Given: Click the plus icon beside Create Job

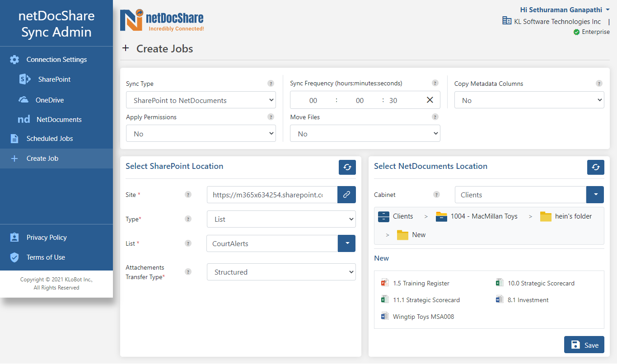Looking at the screenshot, I should (14, 159).
